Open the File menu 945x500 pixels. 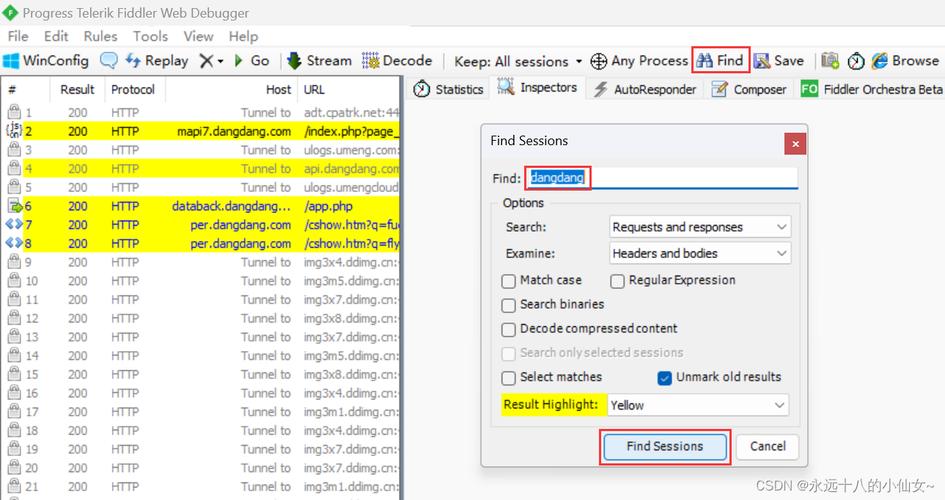click(x=17, y=36)
